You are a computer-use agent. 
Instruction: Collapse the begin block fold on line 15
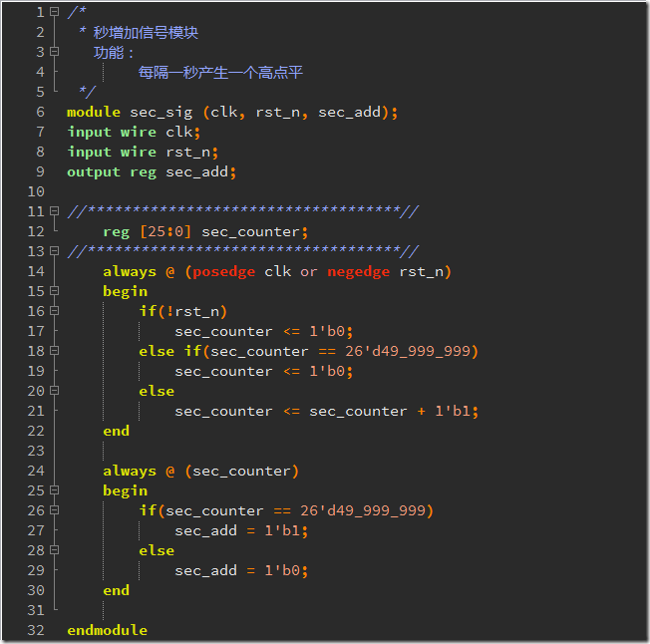coord(54,290)
